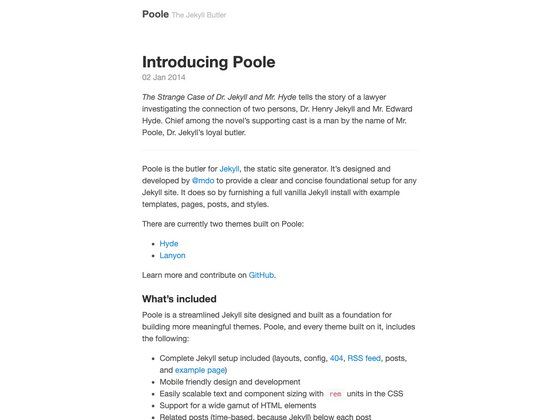The width and height of the screenshot is (560, 420).
Task: Open the Hyde theme link
Action: 169,244
